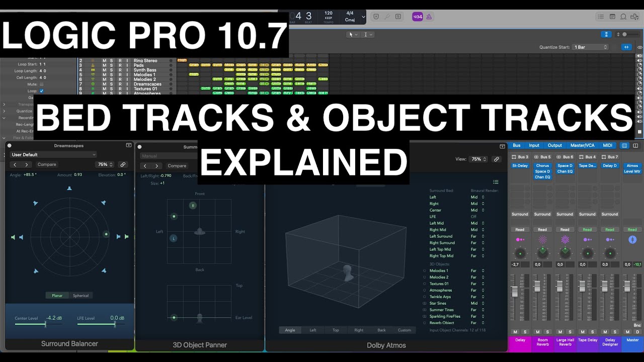Image resolution: width=644 pixels, height=362 pixels.
Task: Toggle the count-in 1234 button
Action: click(418, 17)
